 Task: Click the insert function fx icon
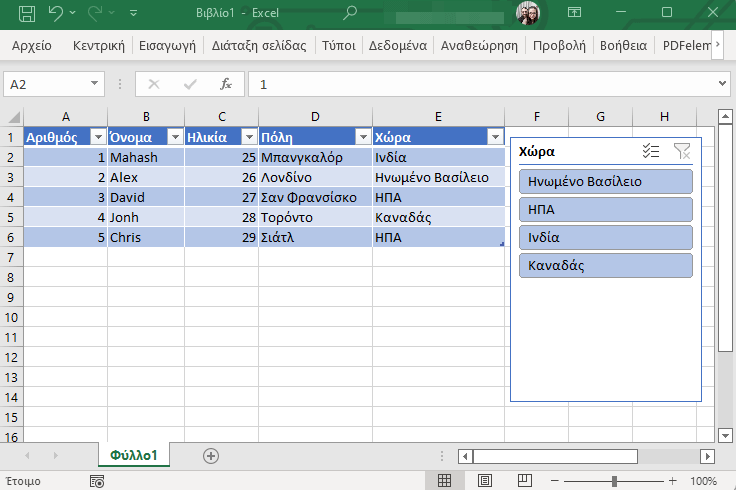click(226, 85)
